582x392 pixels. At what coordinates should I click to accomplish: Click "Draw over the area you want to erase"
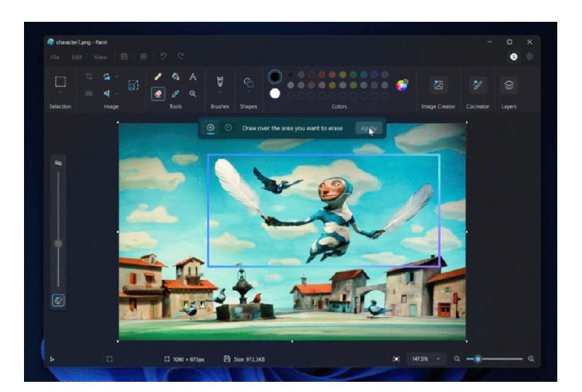pos(292,128)
